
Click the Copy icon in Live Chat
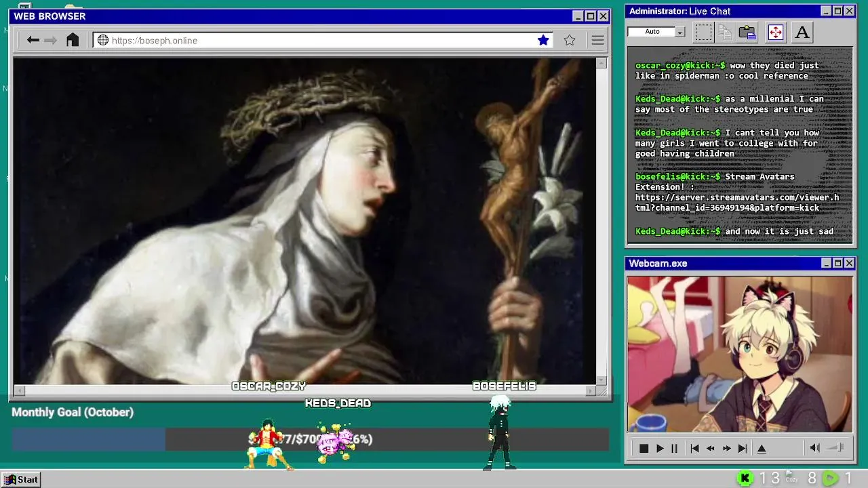pos(725,32)
